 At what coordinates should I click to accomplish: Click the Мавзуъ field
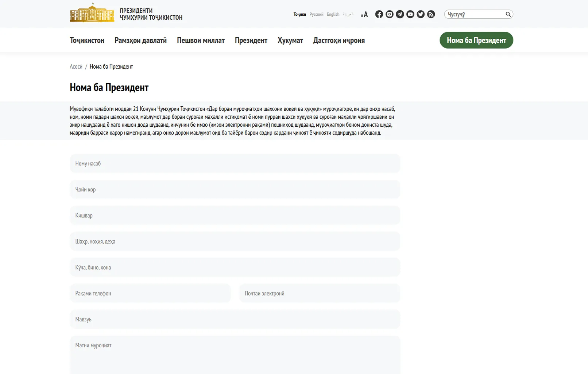[235, 319]
